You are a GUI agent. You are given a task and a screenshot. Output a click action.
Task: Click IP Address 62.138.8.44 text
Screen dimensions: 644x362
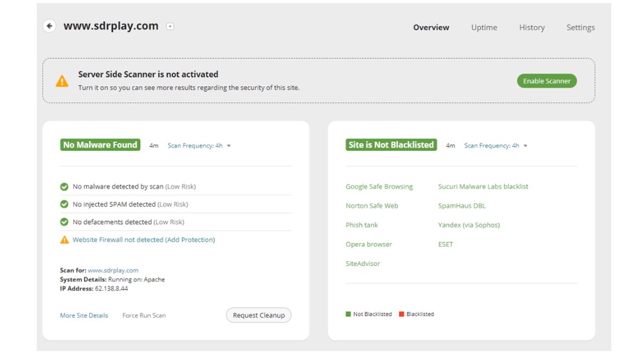(94, 289)
